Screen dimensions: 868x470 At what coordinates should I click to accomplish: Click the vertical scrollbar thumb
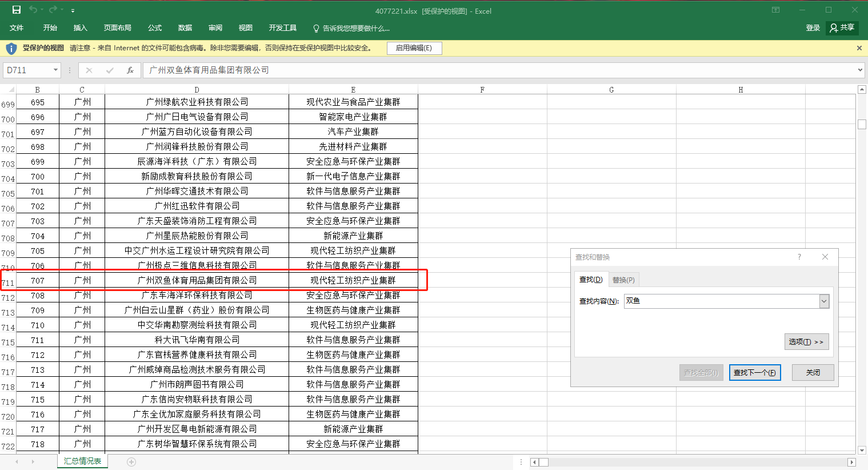[x=862, y=125]
